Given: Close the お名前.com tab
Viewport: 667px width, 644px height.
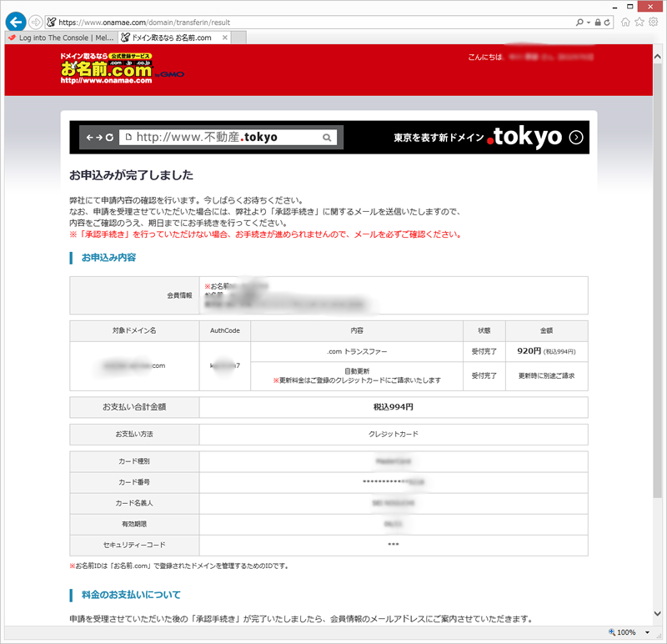Looking at the screenshot, I should [225, 38].
